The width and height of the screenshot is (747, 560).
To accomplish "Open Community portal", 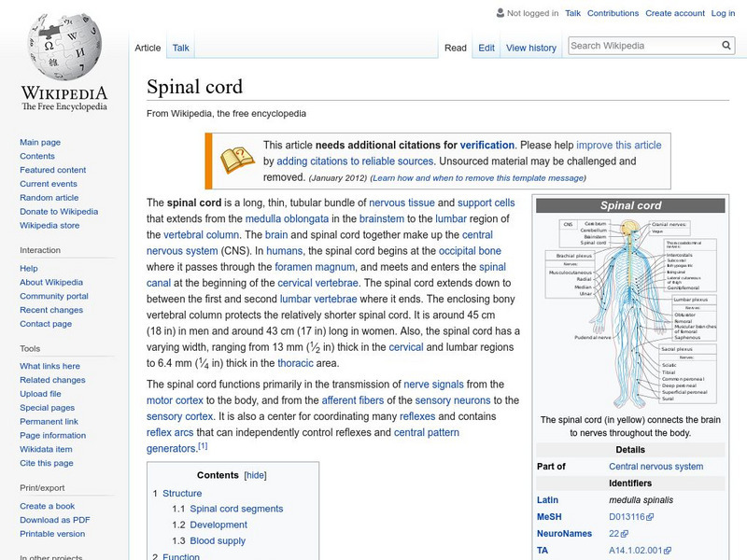I will point(54,296).
